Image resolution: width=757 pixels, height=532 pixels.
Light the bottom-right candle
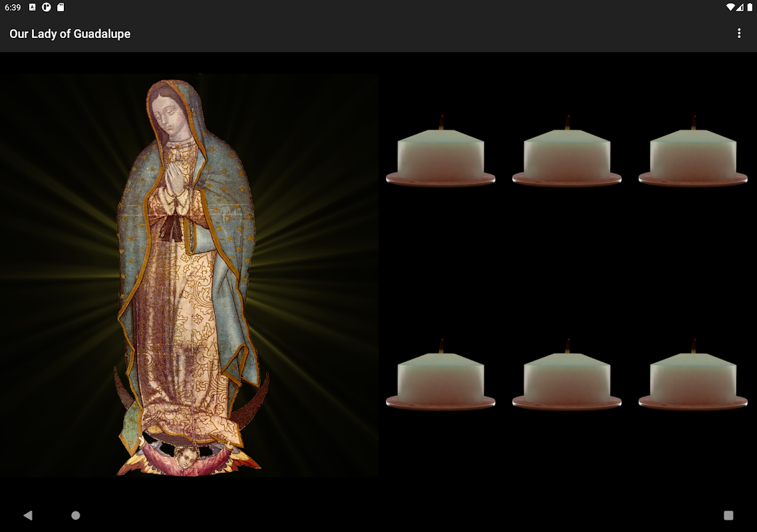pyautogui.click(x=692, y=374)
